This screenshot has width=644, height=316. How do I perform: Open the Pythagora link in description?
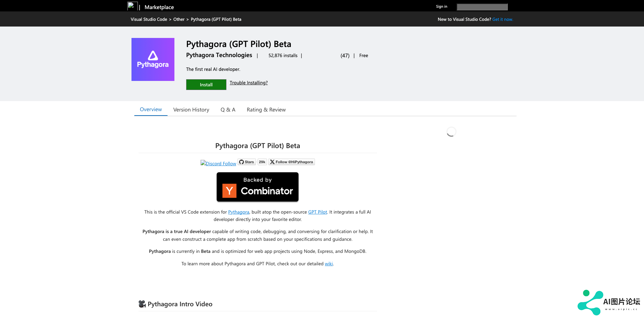tap(238, 212)
